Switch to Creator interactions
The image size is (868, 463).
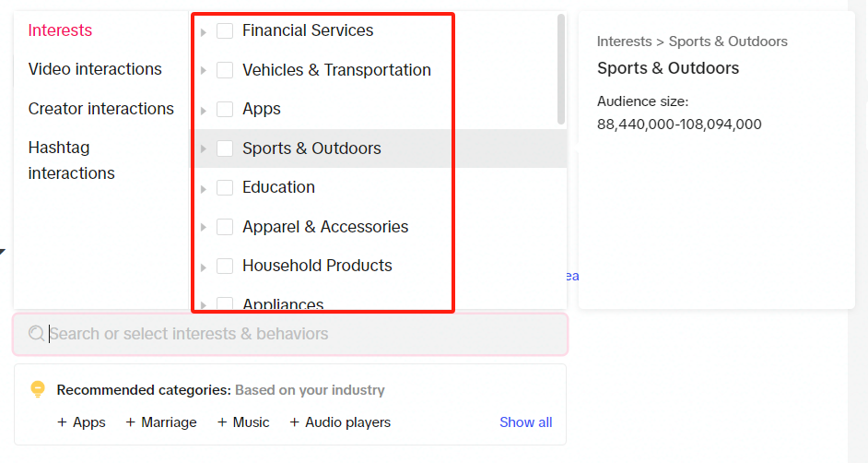point(100,109)
